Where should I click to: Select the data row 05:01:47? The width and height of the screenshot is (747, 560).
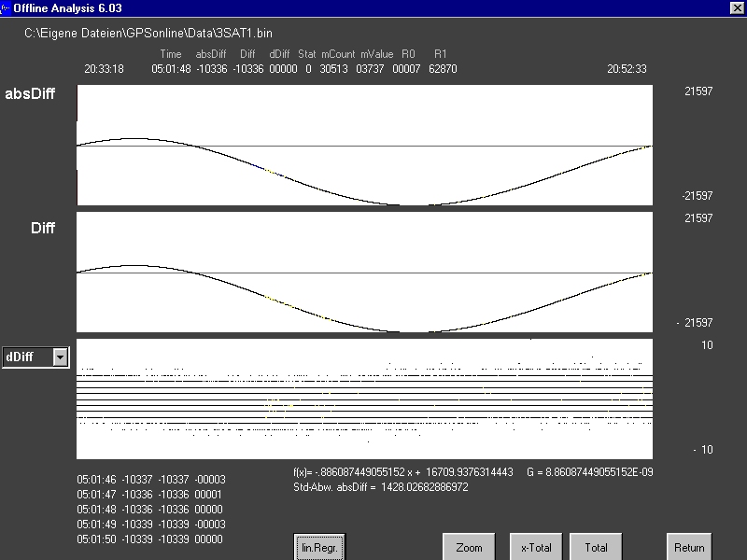point(149,495)
